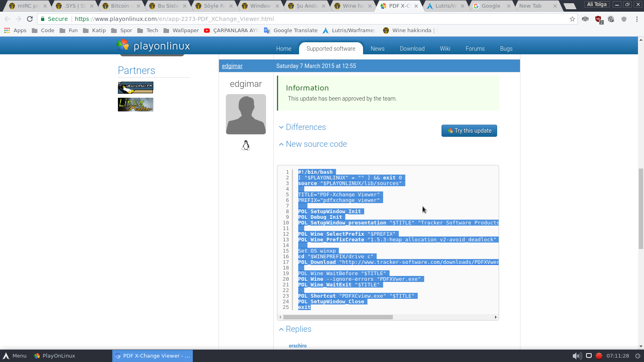Viewport: 644px width, 362px height.
Task: Close the Window browser tab
Action: 277,6
